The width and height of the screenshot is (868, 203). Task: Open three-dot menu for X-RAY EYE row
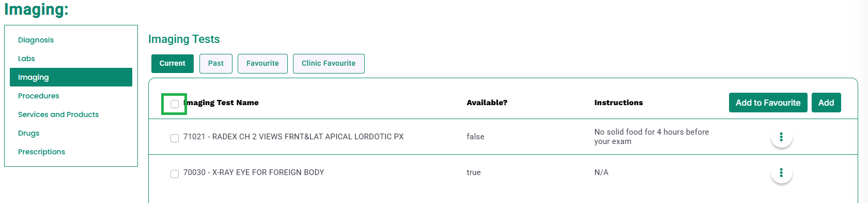[781, 172]
